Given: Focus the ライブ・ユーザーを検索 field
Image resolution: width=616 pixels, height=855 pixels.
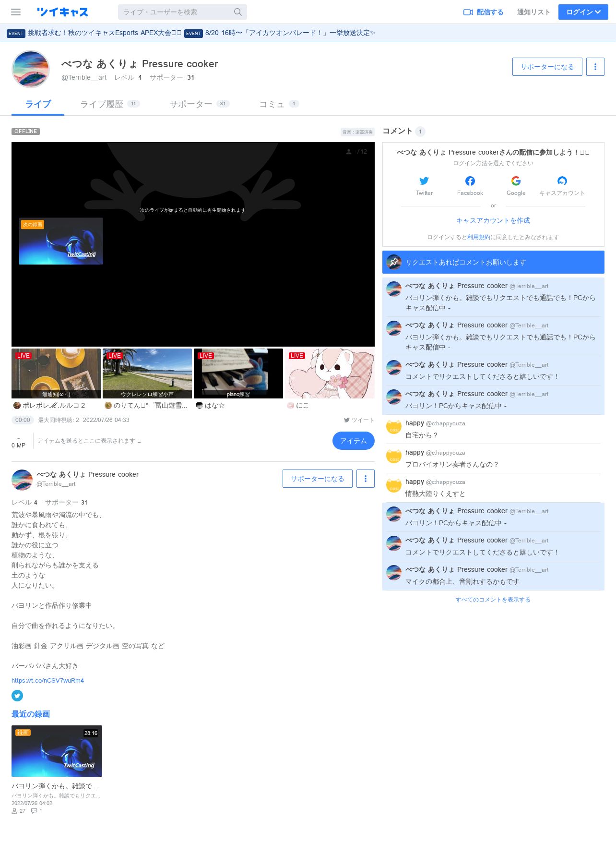Looking at the screenshot, I should tap(182, 12).
